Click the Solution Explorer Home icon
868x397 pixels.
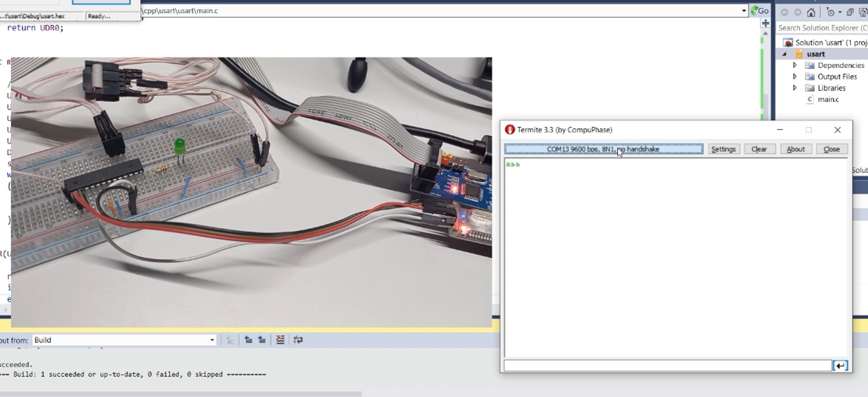(x=811, y=12)
